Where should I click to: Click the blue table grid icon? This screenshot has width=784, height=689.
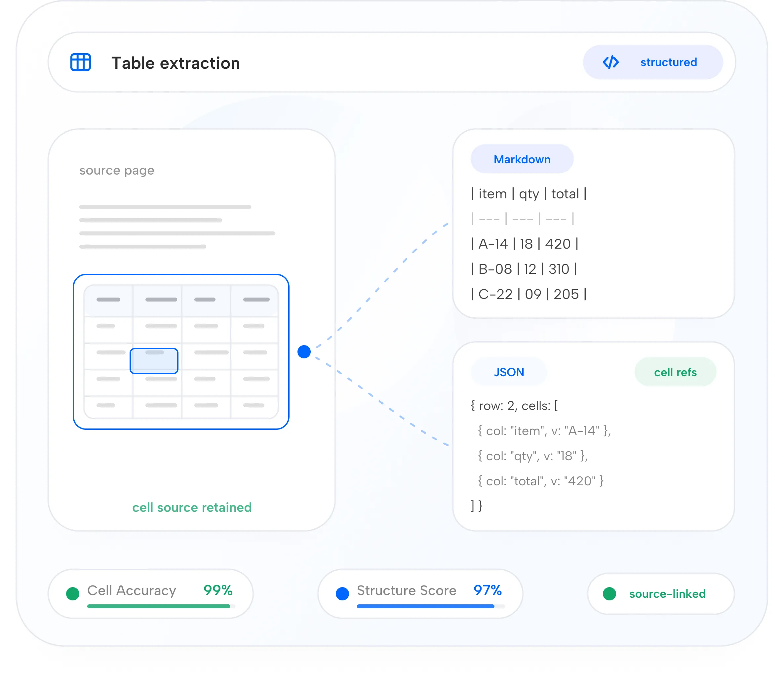(81, 62)
